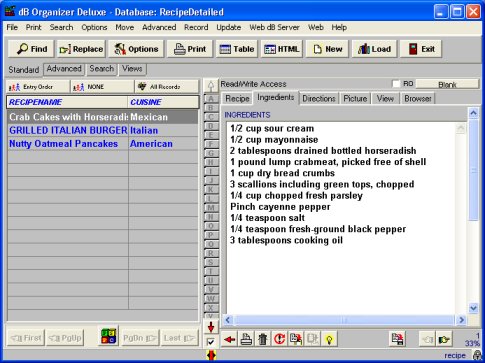Click the RECIPENAME column header
The image size is (485, 363).
pyautogui.click(x=67, y=102)
